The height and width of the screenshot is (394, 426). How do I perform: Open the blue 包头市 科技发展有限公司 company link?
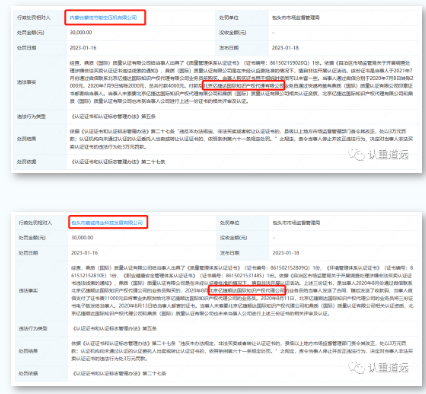pos(107,222)
